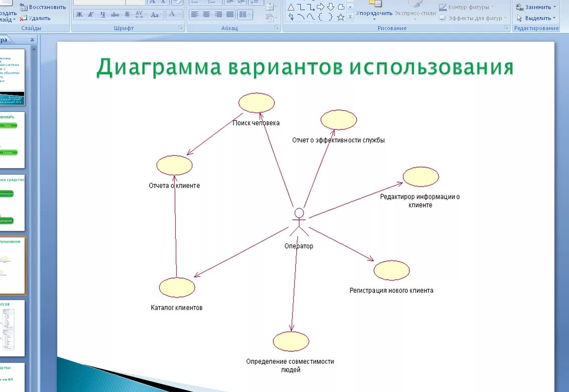569x392 pixels.
Task: Switch to the Структура outline tab
Action: click(5, 40)
